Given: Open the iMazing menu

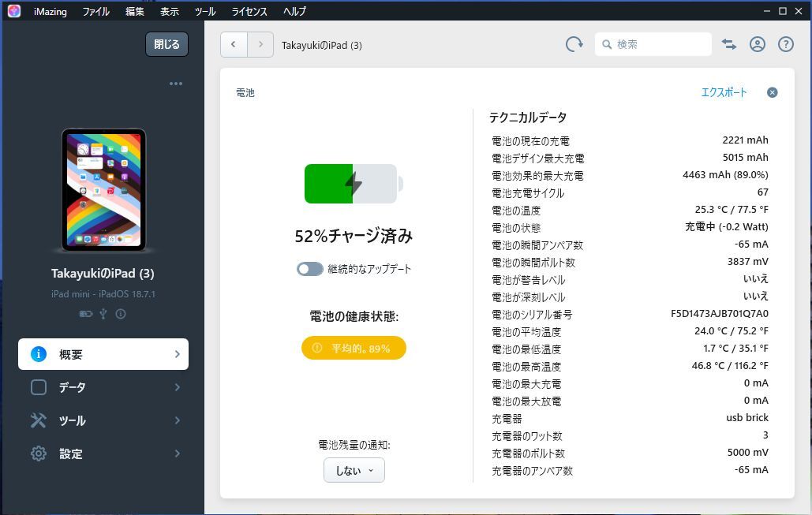Looking at the screenshot, I should point(51,11).
